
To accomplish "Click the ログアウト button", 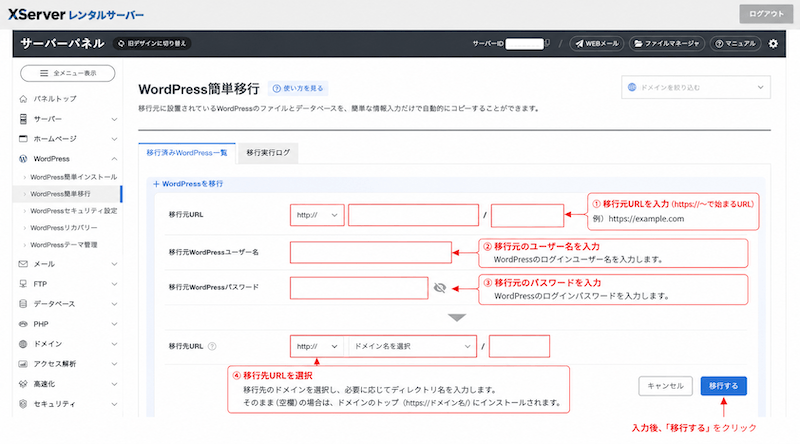I will click(x=766, y=14).
